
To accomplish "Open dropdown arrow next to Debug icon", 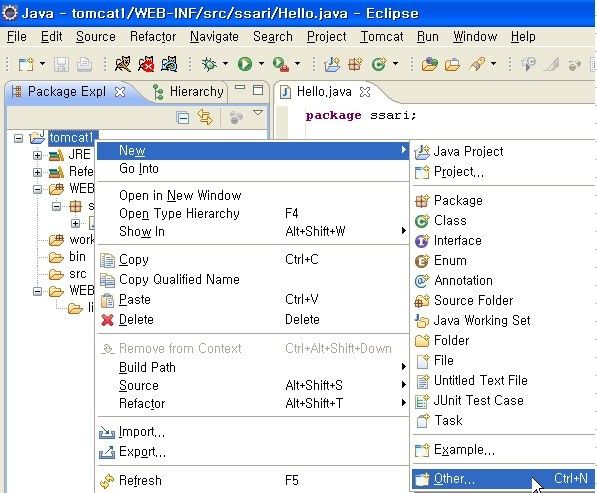I will pos(225,64).
